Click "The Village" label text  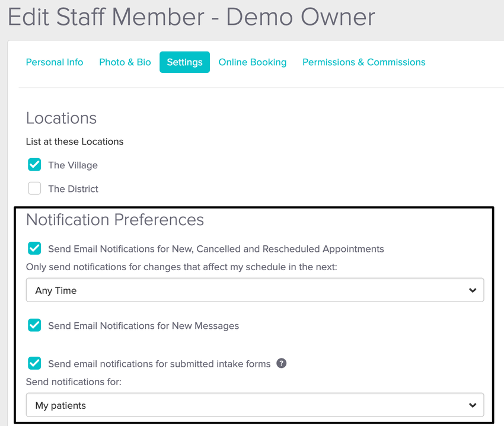(x=73, y=165)
